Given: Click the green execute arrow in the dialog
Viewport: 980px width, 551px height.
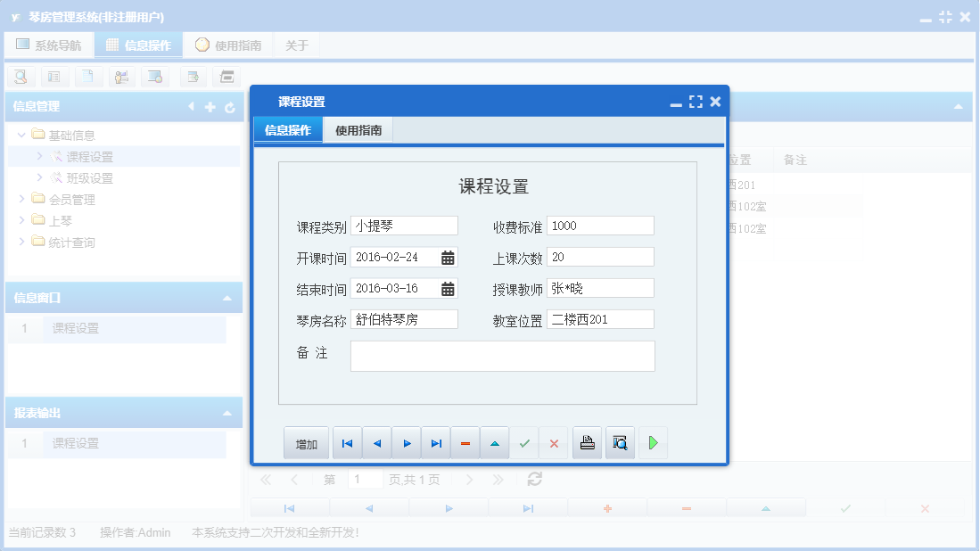Looking at the screenshot, I should click(653, 442).
